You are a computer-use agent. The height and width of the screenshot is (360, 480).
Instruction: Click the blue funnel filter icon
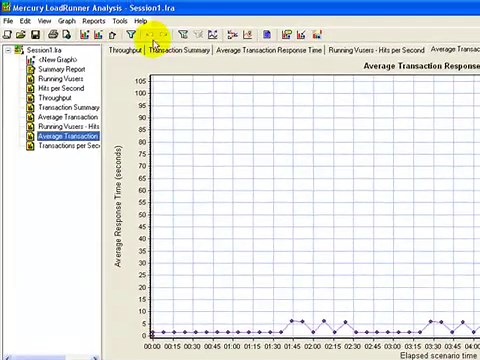click(131, 34)
